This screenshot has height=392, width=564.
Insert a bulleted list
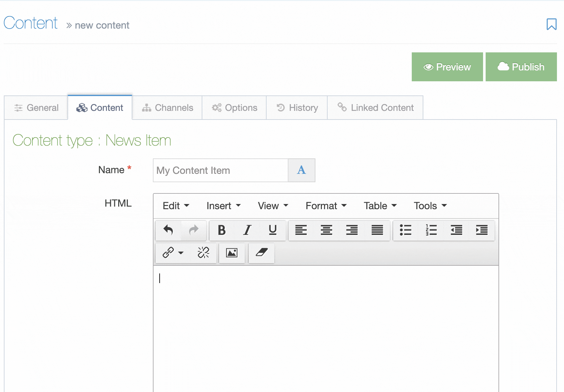(x=405, y=230)
